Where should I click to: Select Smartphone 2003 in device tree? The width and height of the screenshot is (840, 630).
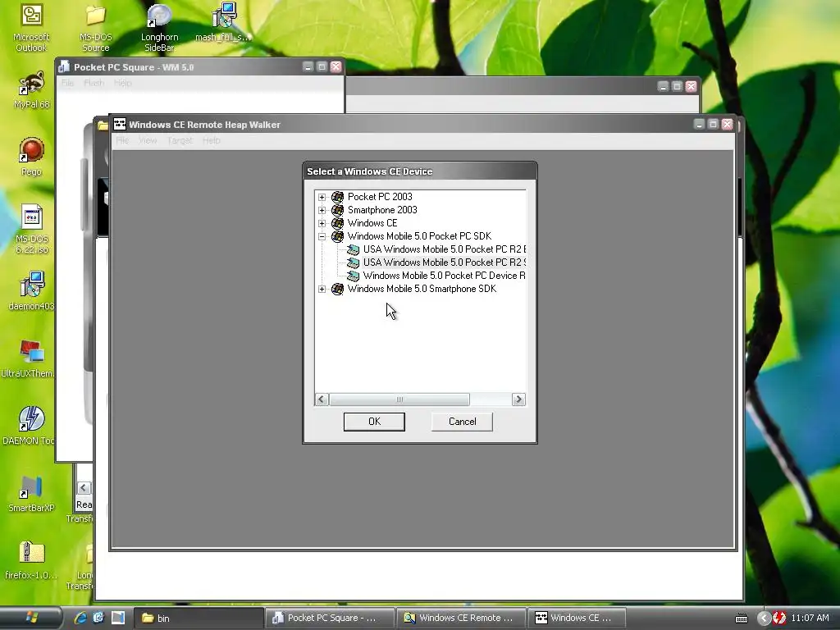click(x=382, y=210)
